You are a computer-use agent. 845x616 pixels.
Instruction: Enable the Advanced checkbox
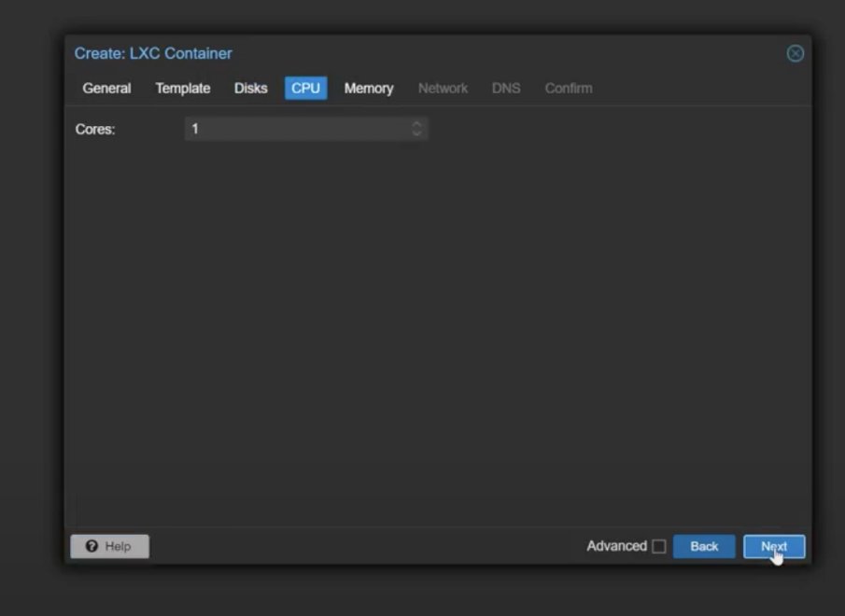tap(659, 547)
